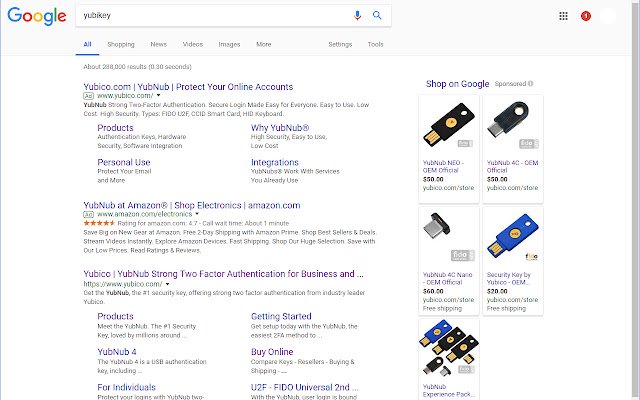The width and height of the screenshot is (640, 400).
Task: Click YubNub NEO product image
Action: [x=449, y=126]
